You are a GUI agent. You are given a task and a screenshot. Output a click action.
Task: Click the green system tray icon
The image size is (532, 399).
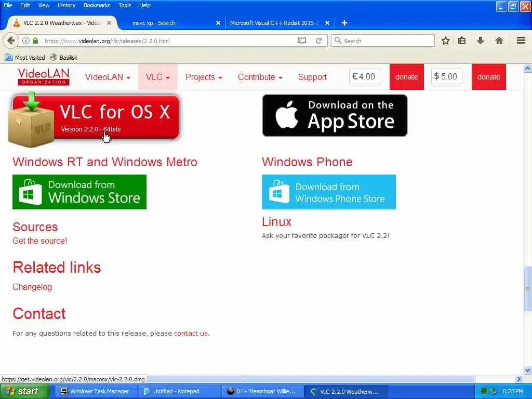tap(484, 391)
